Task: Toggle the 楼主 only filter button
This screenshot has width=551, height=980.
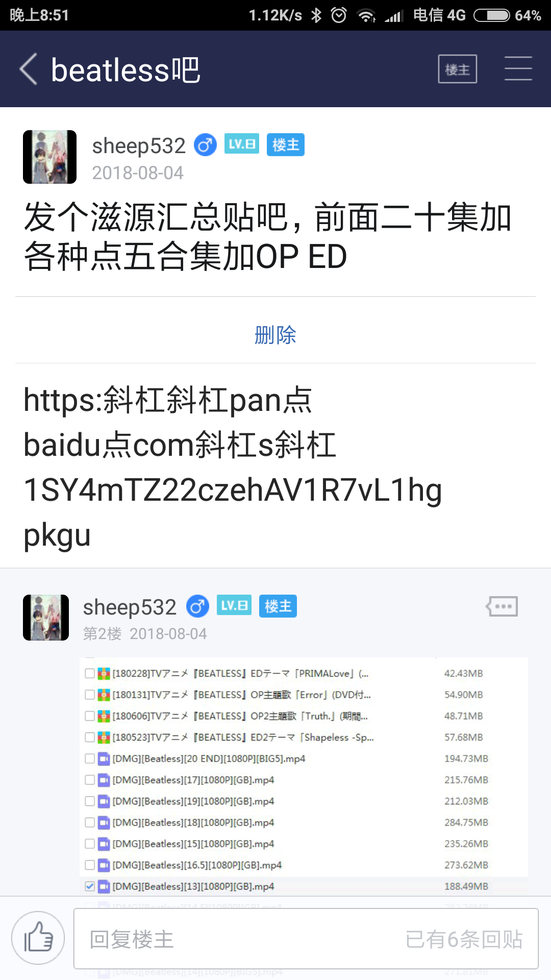Action: (458, 69)
